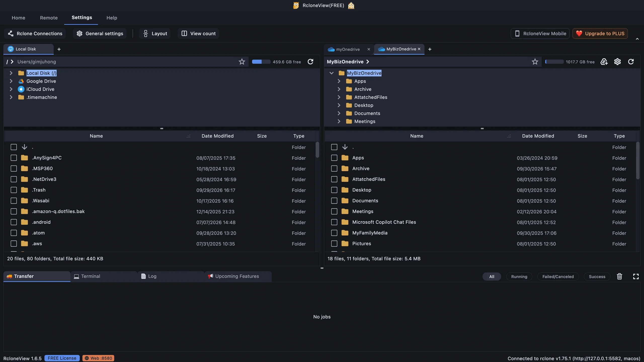Refresh the MyBizOnedrive pane
Image resolution: width=644 pixels, height=362 pixels.
tap(631, 62)
